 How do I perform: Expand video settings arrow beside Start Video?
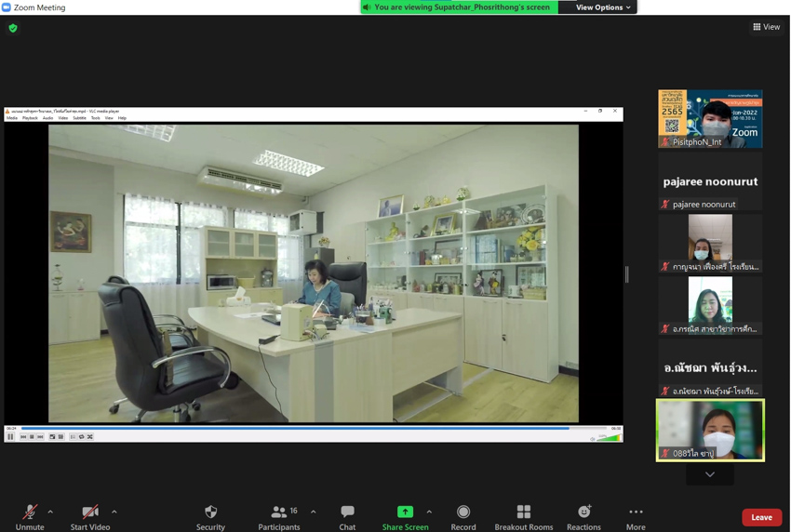114,512
